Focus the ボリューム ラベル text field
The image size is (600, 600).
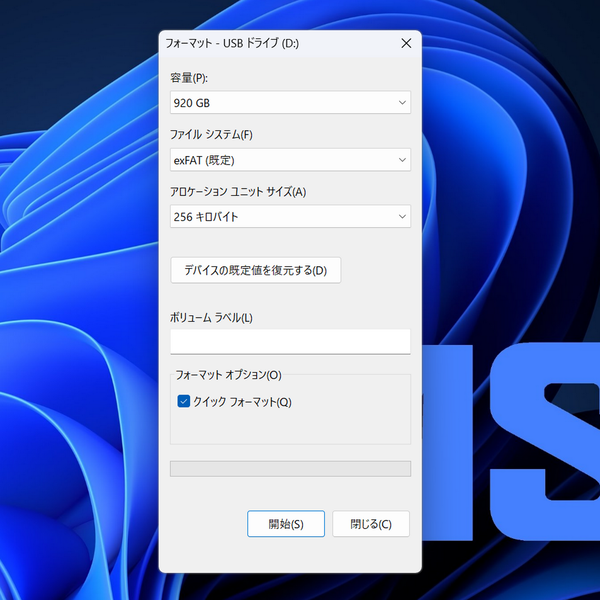tap(290, 341)
